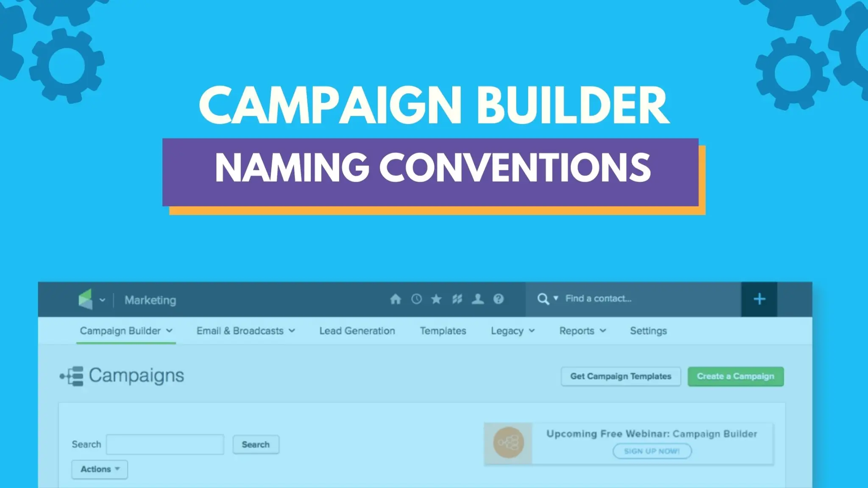The height and width of the screenshot is (488, 868).
Task: Click the search magnifier icon
Action: pos(542,299)
